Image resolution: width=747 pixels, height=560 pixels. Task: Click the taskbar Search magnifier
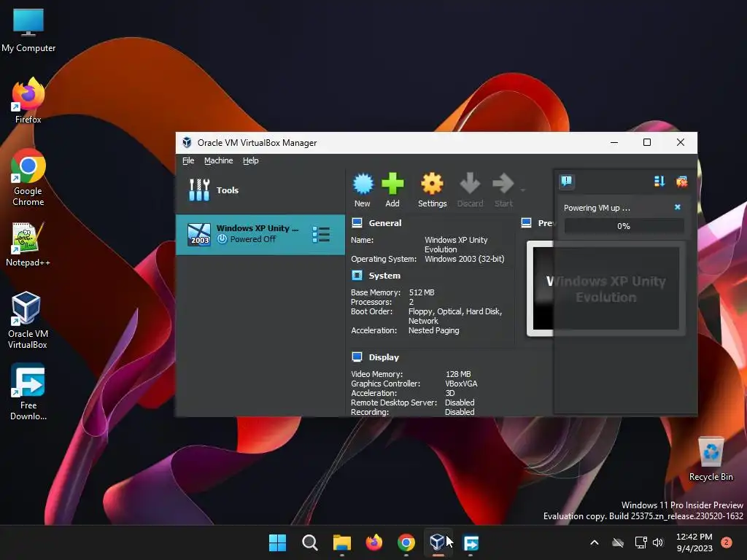tap(309, 542)
